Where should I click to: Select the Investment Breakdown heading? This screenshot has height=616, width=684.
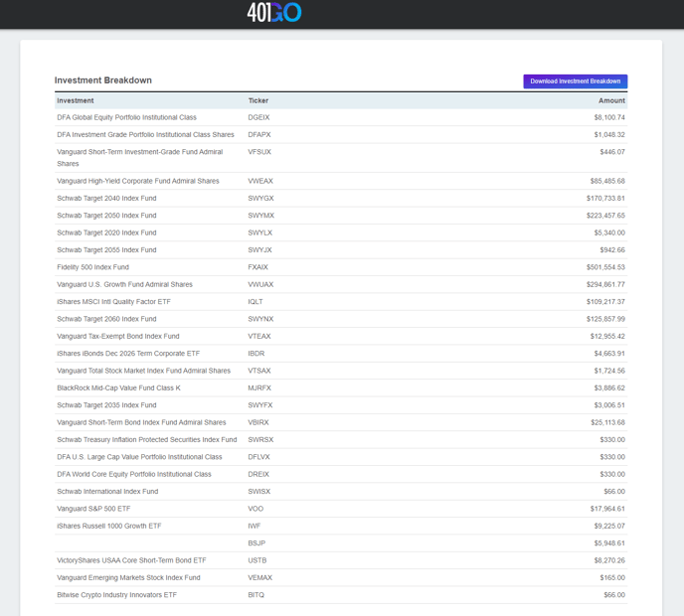(103, 80)
